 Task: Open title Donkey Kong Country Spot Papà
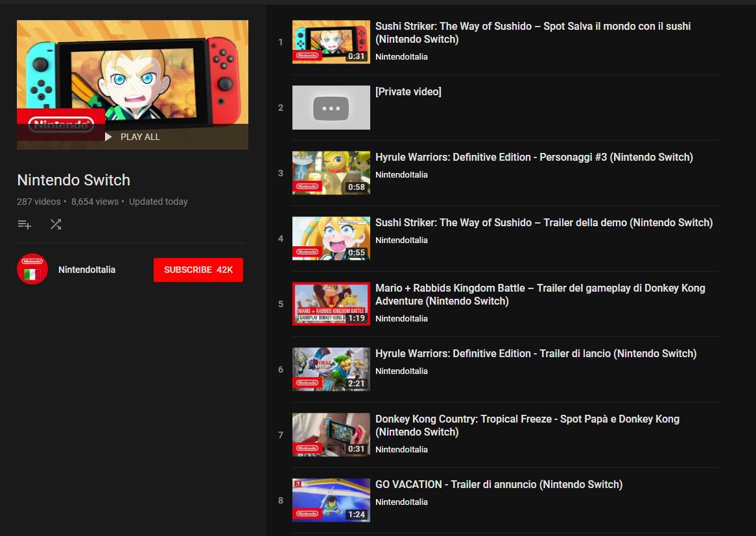pos(528,426)
